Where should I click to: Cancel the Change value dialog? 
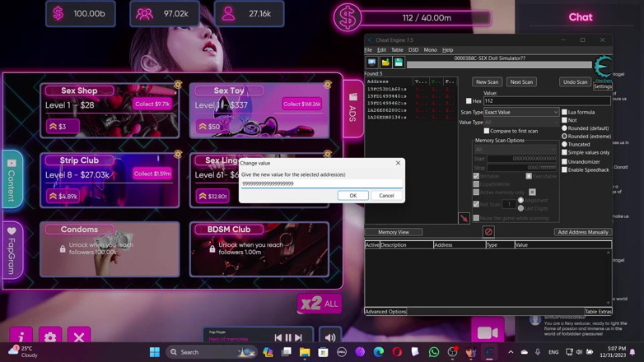386,196
